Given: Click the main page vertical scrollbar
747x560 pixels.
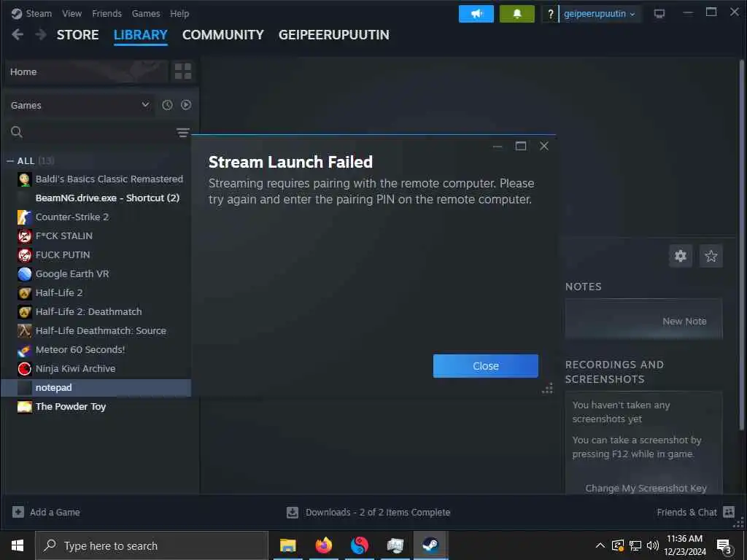Looking at the screenshot, I should pyautogui.click(x=741, y=245).
